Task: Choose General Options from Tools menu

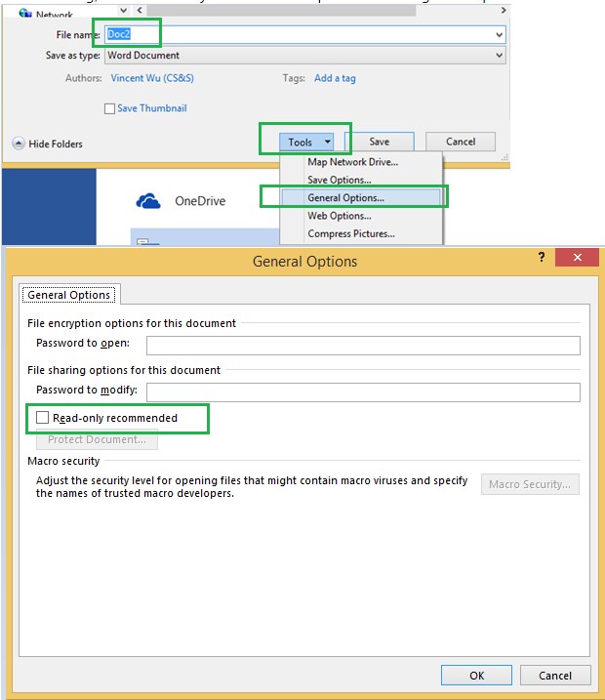Action: (361, 198)
